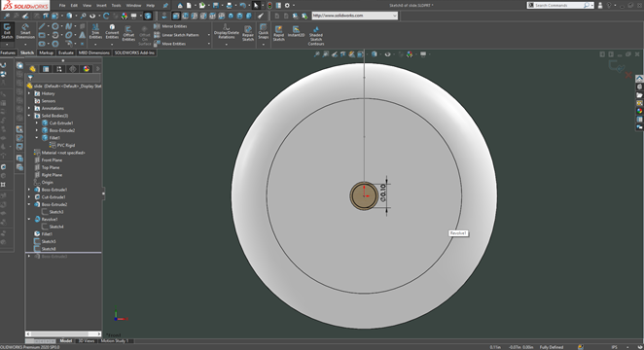644x350 pixels.
Task: Click the Mirror Entities command
Action: 170,26
